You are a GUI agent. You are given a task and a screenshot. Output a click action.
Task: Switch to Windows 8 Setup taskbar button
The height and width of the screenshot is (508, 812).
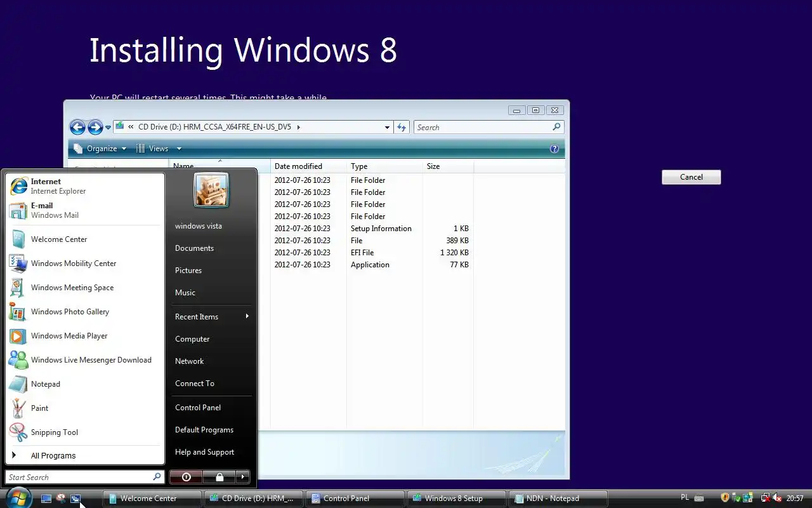tap(457, 498)
